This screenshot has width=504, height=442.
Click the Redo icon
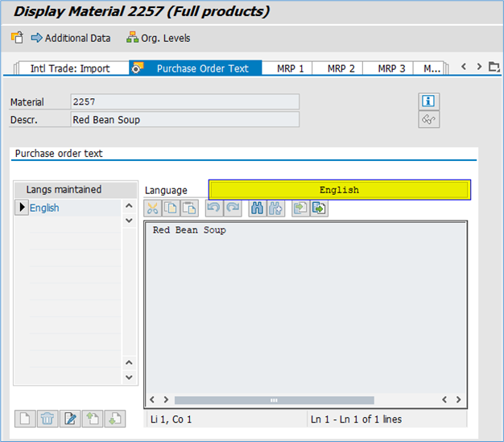pos(233,209)
